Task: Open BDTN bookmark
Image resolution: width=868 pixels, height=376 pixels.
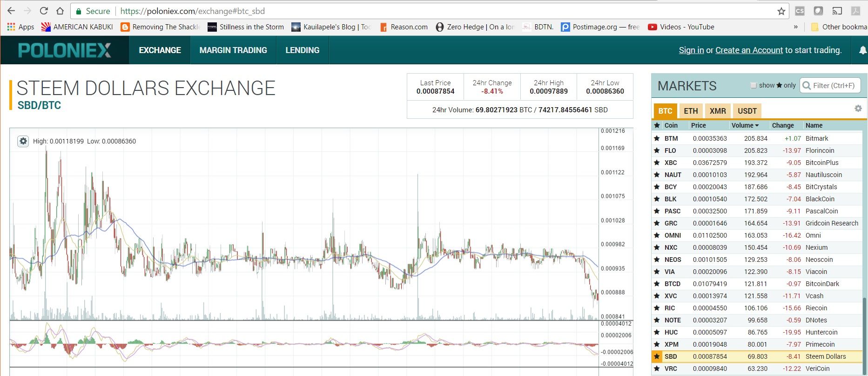Action: [x=538, y=27]
